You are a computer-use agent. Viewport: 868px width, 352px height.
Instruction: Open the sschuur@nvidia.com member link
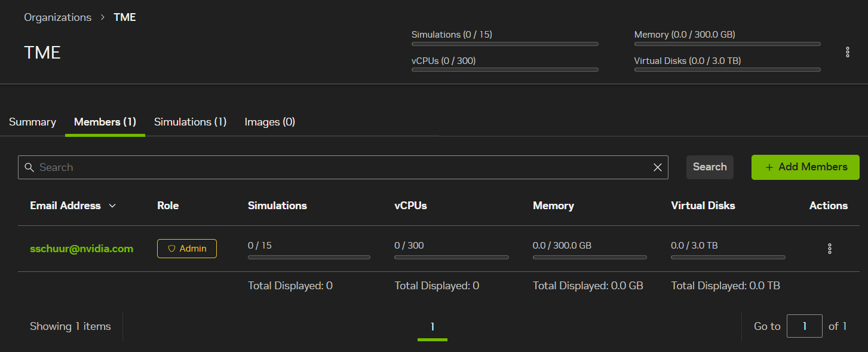pyautogui.click(x=81, y=249)
